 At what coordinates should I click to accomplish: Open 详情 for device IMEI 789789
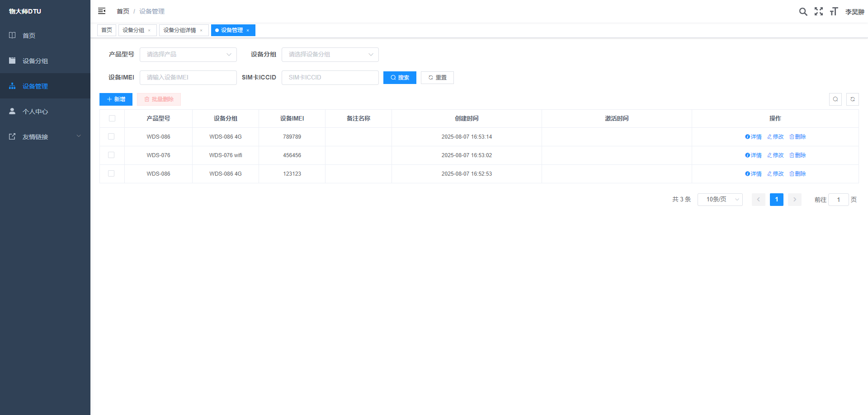[x=753, y=137]
